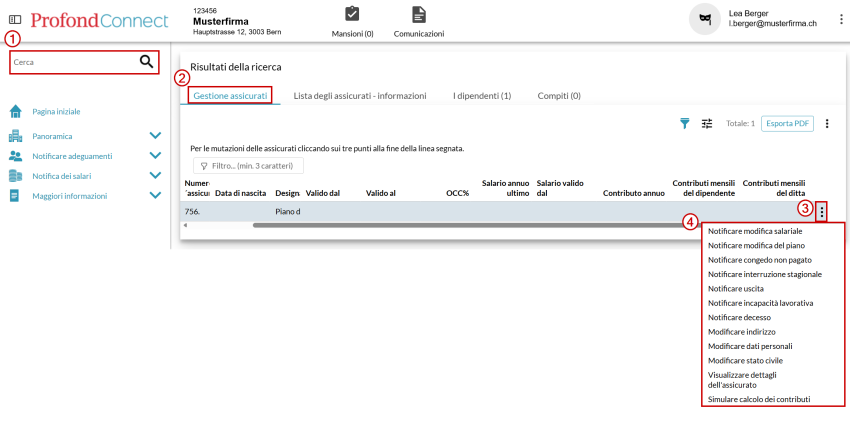Click the search magnifier icon
Screen dimensions: 850x432
[x=146, y=62]
